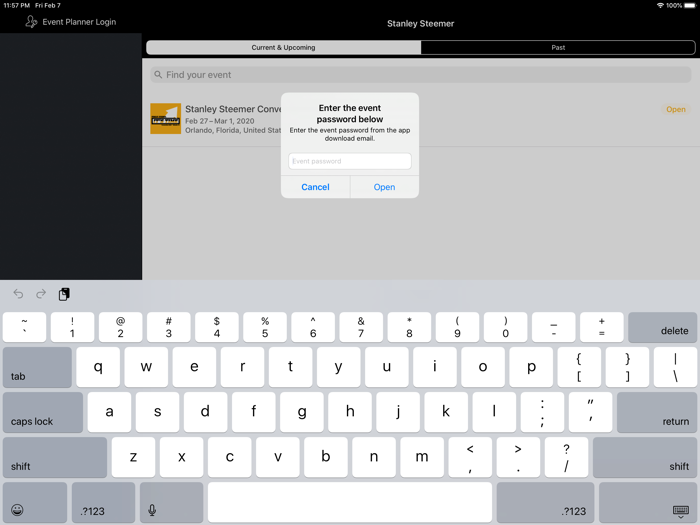
Task: Tap the tab key
Action: (37, 367)
